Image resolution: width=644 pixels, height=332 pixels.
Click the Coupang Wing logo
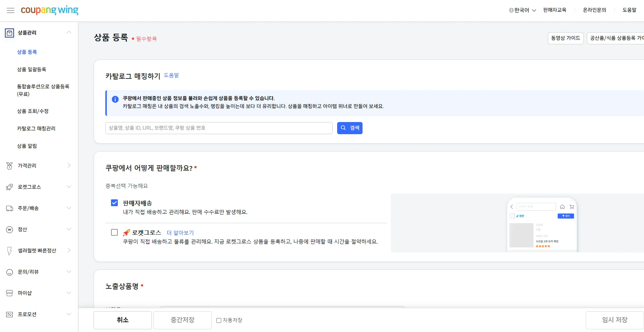[50, 10]
